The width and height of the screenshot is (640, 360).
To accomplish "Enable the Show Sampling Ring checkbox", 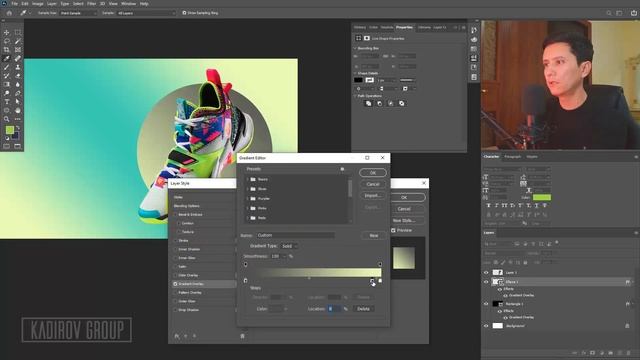I will (184, 13).
